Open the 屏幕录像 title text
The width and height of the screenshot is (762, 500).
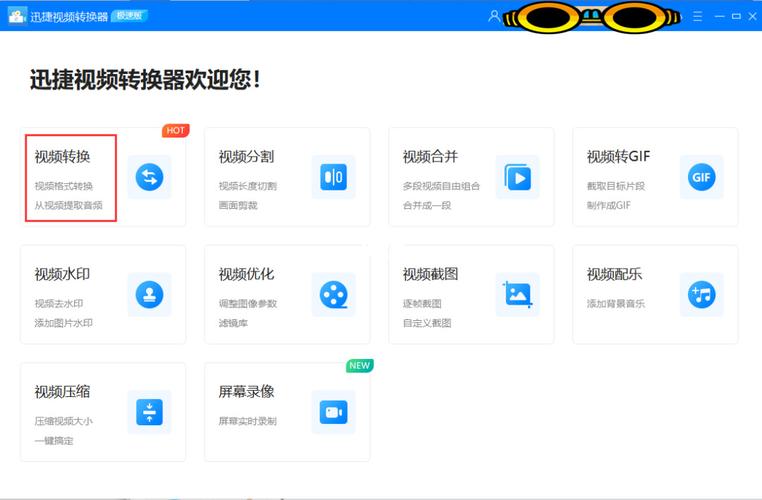pyautogui.click(x=246, y=392)
